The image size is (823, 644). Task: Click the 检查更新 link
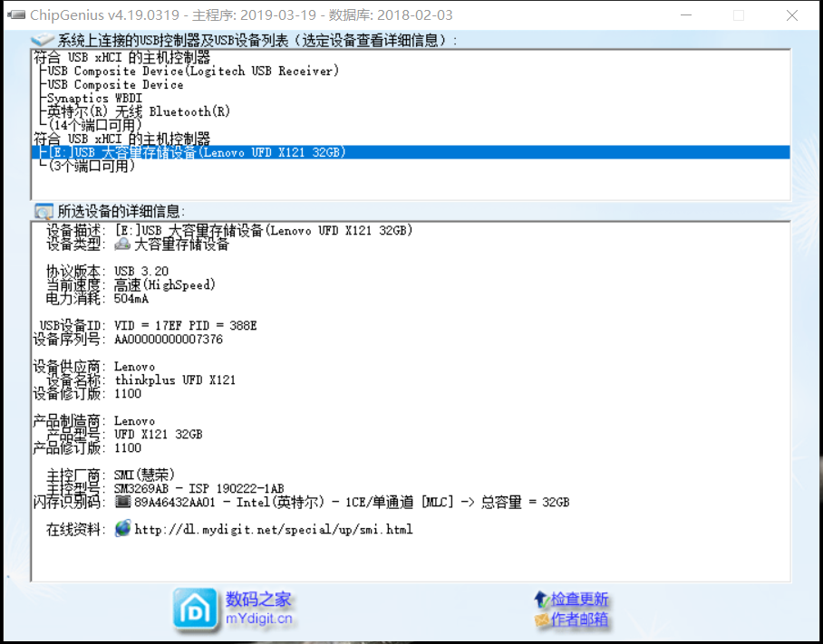(579, 599)
